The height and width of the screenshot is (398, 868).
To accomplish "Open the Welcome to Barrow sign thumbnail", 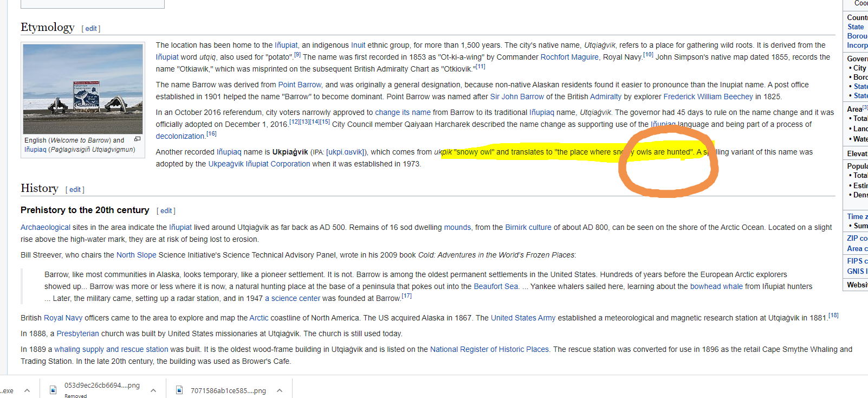I will pos(83,89).
